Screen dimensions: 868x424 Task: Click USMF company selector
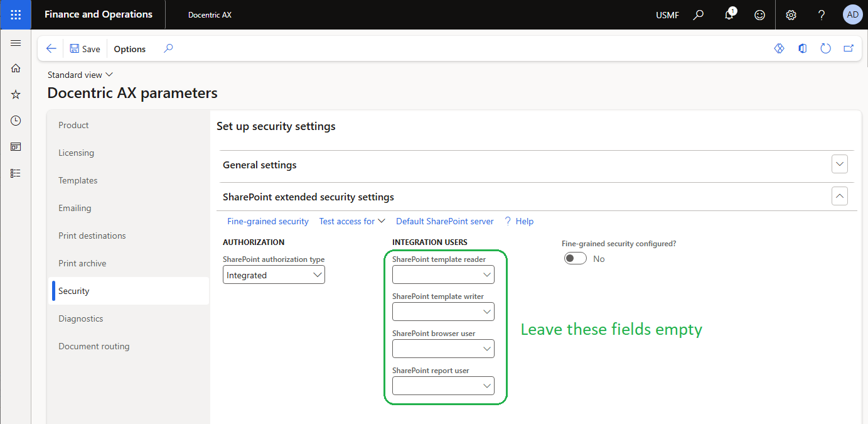tap(667, 15)
